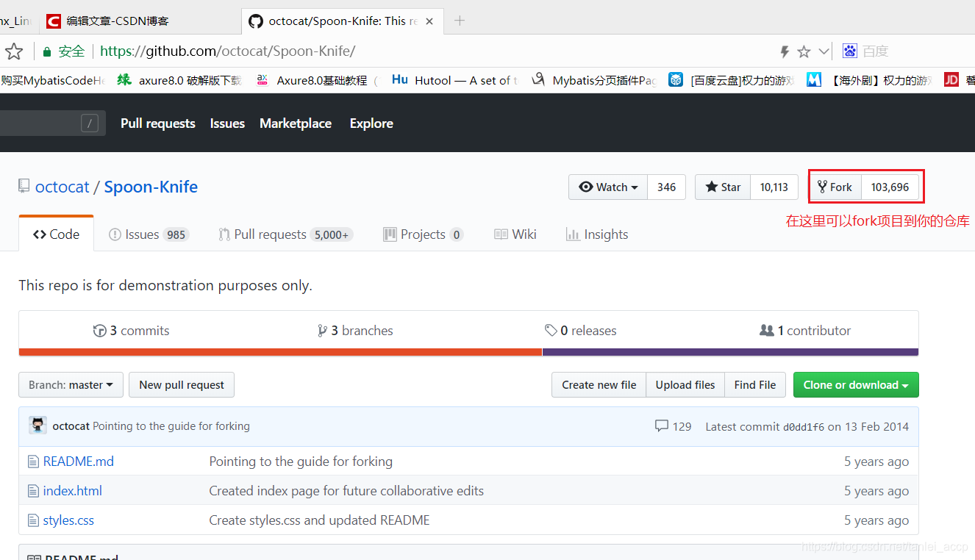Viewport: 975px width, 560px height.
Task: Open Issues in GitHub header
Action: 227,123
